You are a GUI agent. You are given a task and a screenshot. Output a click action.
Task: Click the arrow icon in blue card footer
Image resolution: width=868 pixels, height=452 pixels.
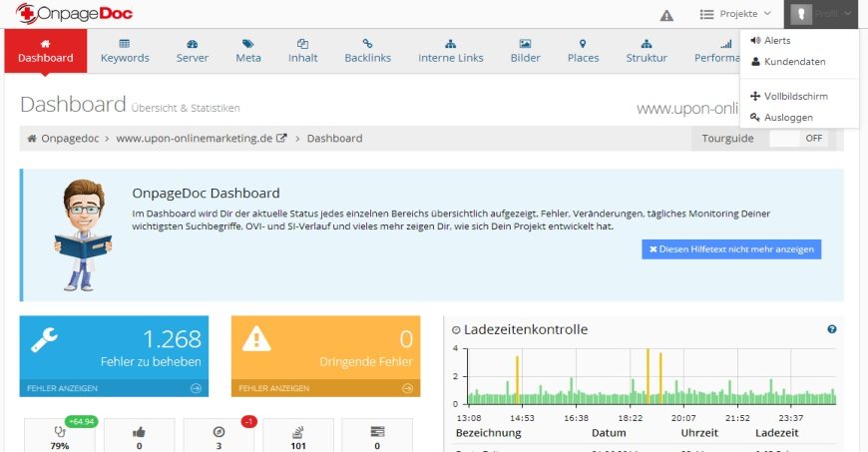tap(196, 388)
